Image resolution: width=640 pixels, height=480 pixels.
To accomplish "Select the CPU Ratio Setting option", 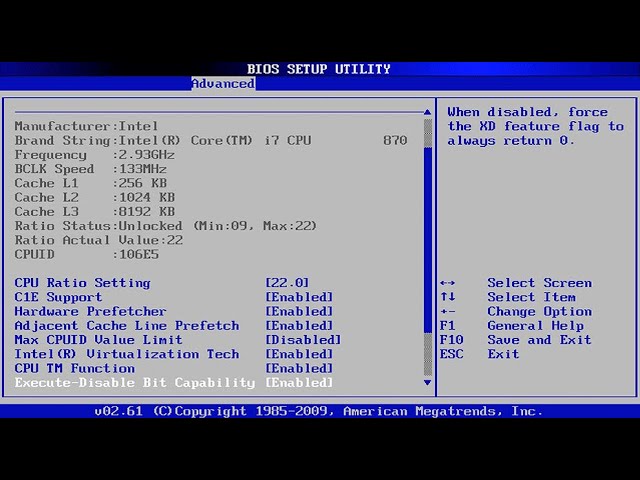I will [x=82, y=283].
